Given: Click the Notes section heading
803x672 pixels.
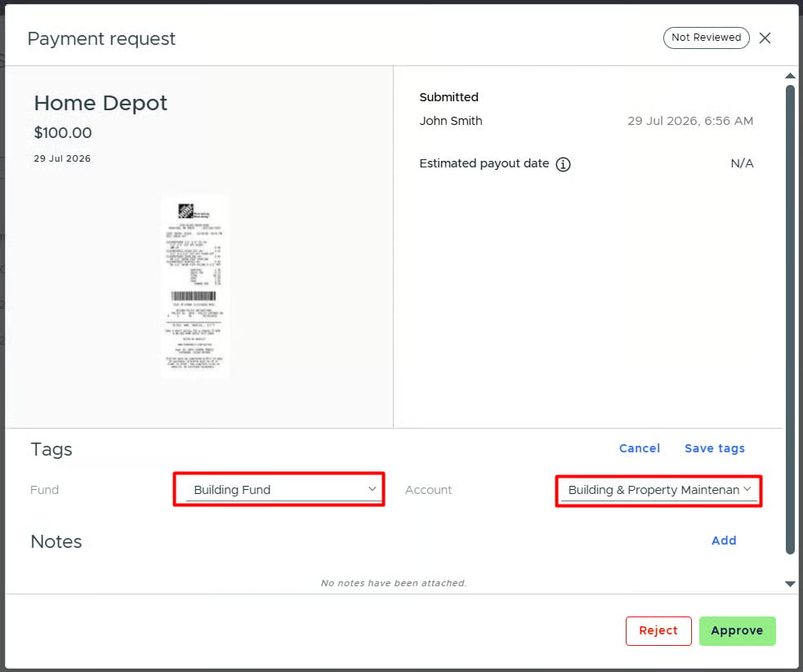Looking at the screenshot, I should click(x=56, y=541).
